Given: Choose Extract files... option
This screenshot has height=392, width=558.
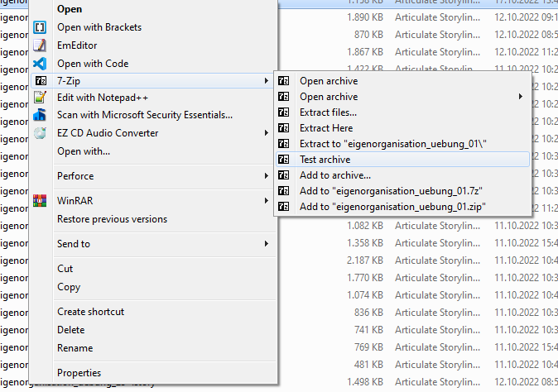Looking at the screenshot, I should tap(328, 112).
